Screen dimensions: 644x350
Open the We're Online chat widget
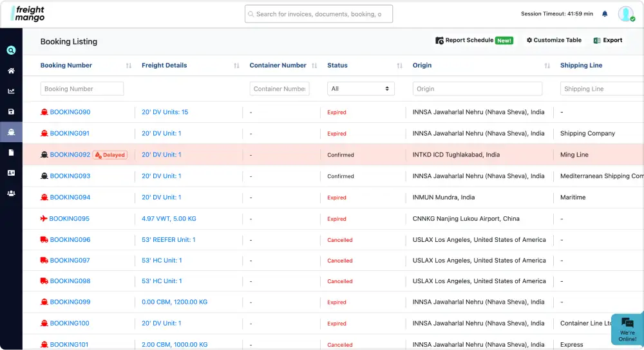click(x=627, y=329)
